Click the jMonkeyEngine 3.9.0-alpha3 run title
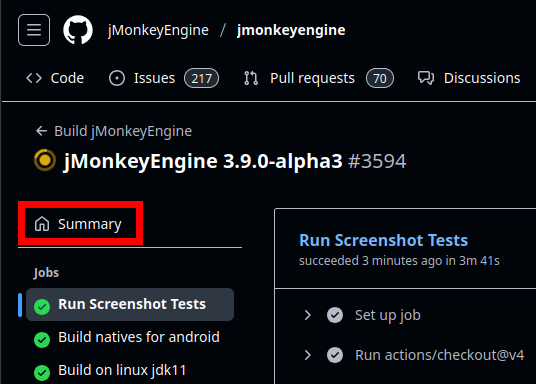This screenshot has height=384, width=536. point(203,161)
